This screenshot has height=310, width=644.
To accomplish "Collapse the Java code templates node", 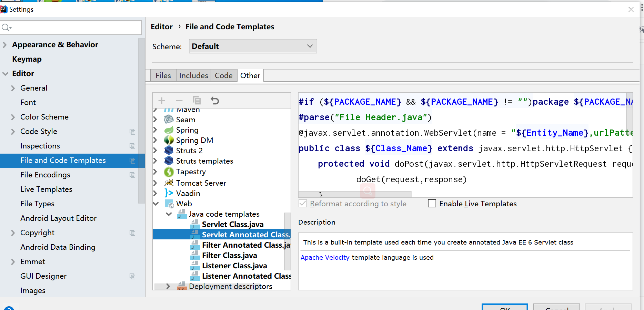I will pyautogui.click(x=169, y=214).
